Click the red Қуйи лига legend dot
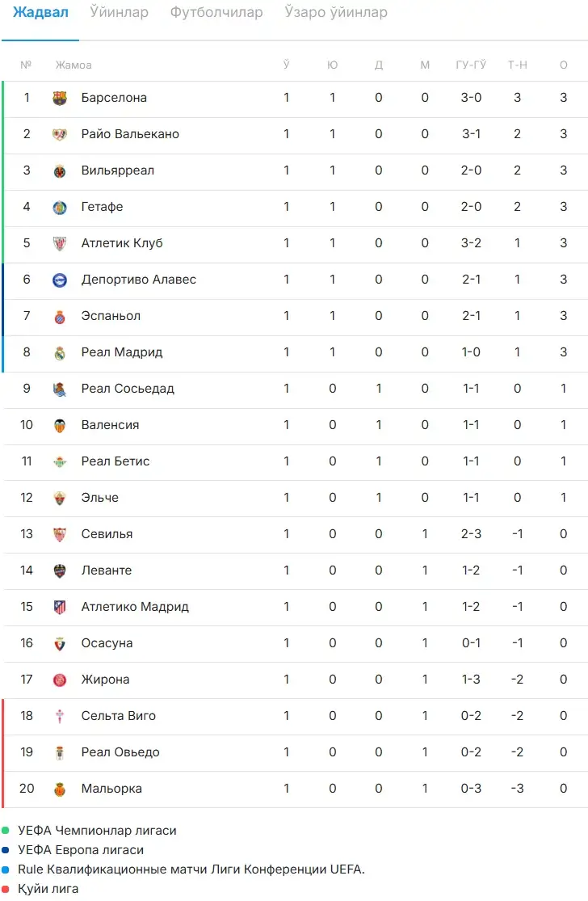This screenshot has width=588, height=901. [6, 888]
